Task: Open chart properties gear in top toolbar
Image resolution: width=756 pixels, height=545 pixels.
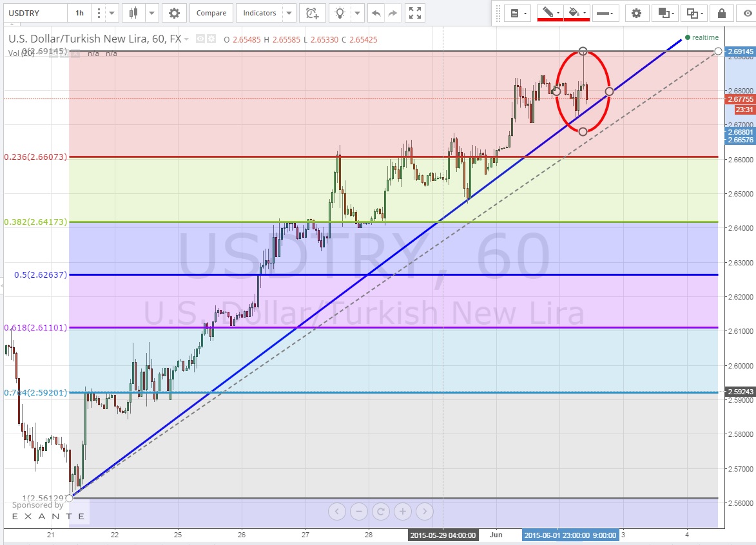Action: [173, 13]
